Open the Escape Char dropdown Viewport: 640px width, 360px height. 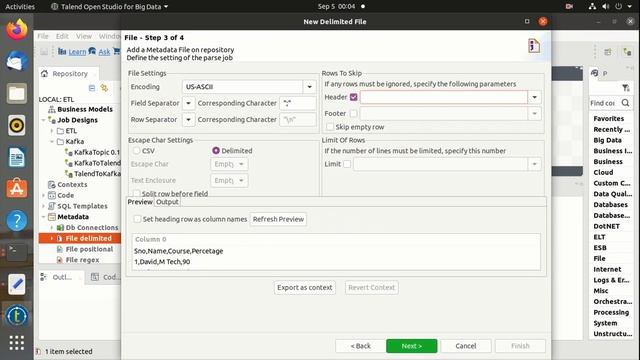(229, 164)
